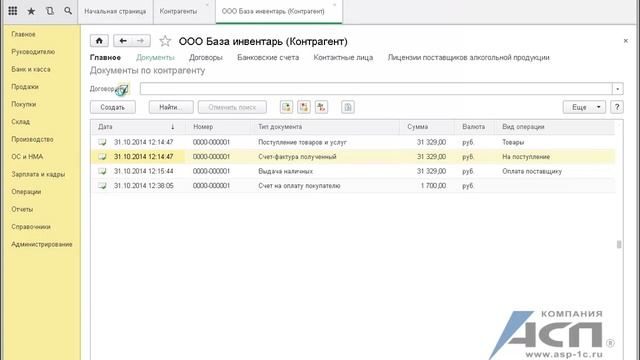The height and width of the screenshot is (360, 640).
Task: Open the Продажи sidebar section
Action: pyautogui.click(x=25, y=87)
